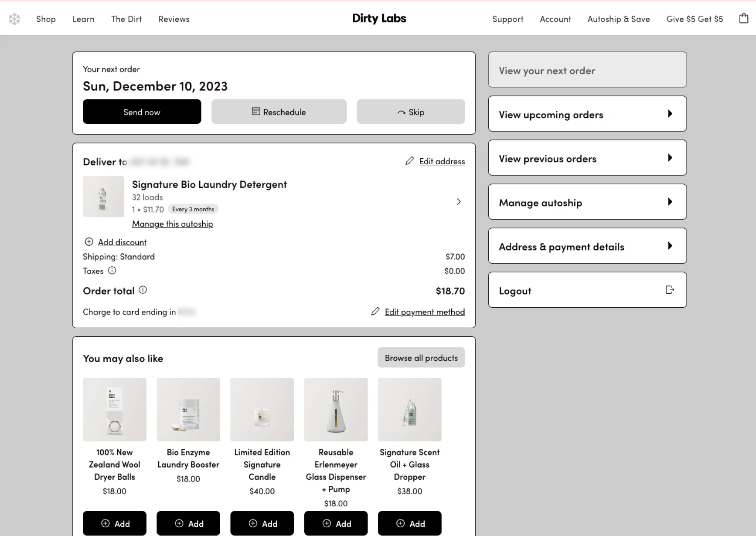This screenshot has height=536, width=756.
Task: Expand View previous orders
Action: (x=587, y=158)
